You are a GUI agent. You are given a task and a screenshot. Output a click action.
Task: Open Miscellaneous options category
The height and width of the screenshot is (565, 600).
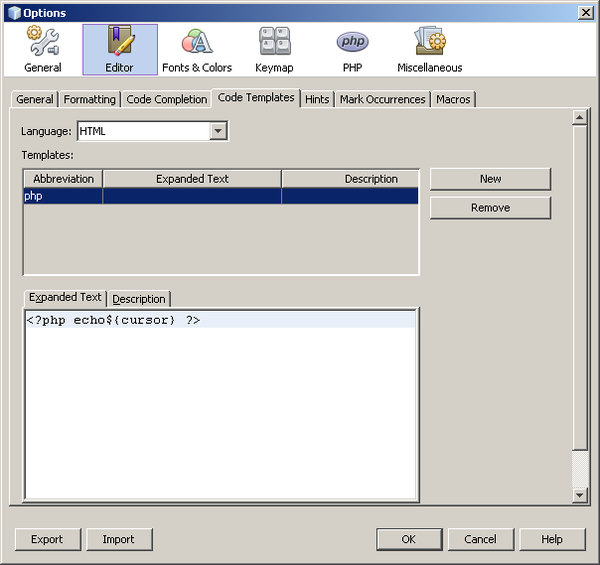pos(430,49)
